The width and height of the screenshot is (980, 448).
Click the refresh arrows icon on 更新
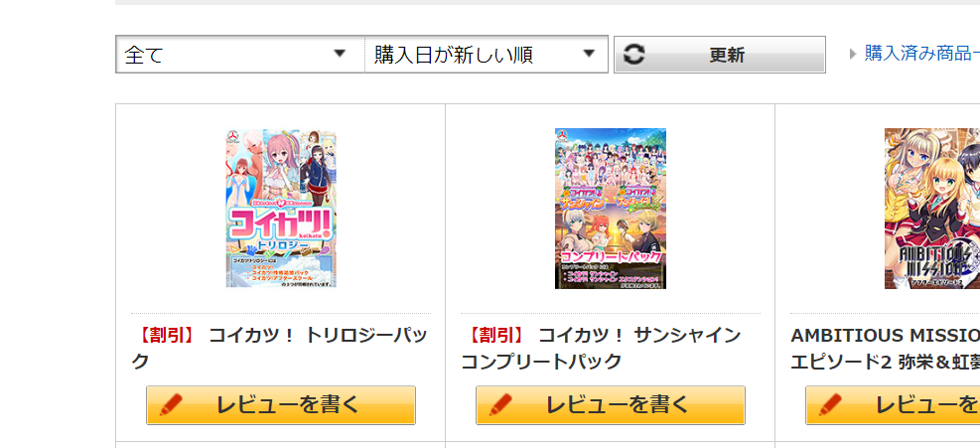633,55
